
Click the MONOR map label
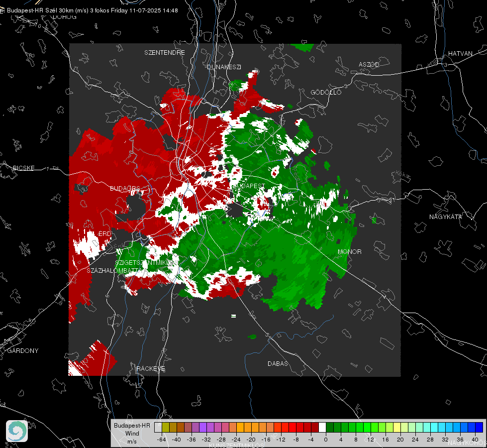(x=349, y=251)
